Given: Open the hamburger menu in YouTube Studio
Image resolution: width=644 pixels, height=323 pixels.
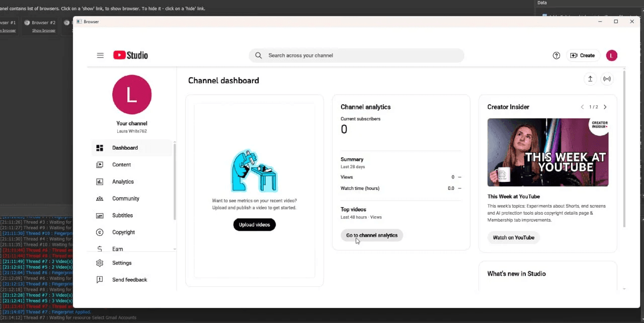Looking at the screenshot, I should pos(100,55).
